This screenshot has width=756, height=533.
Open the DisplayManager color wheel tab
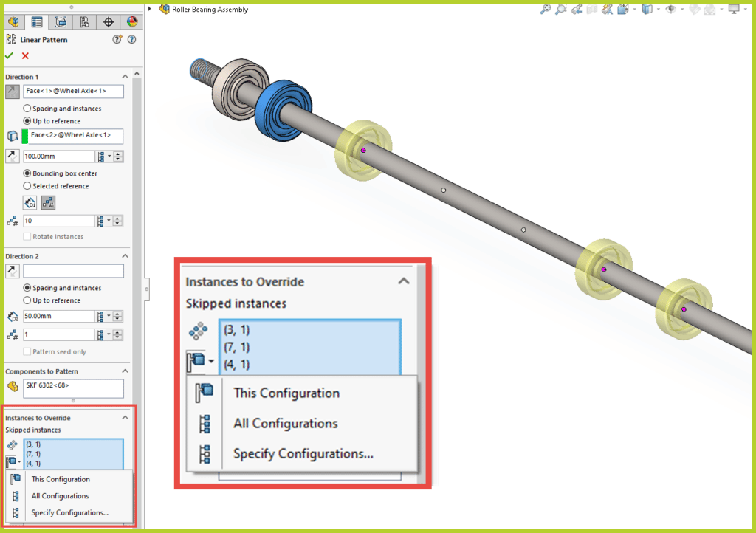[131, 22]
